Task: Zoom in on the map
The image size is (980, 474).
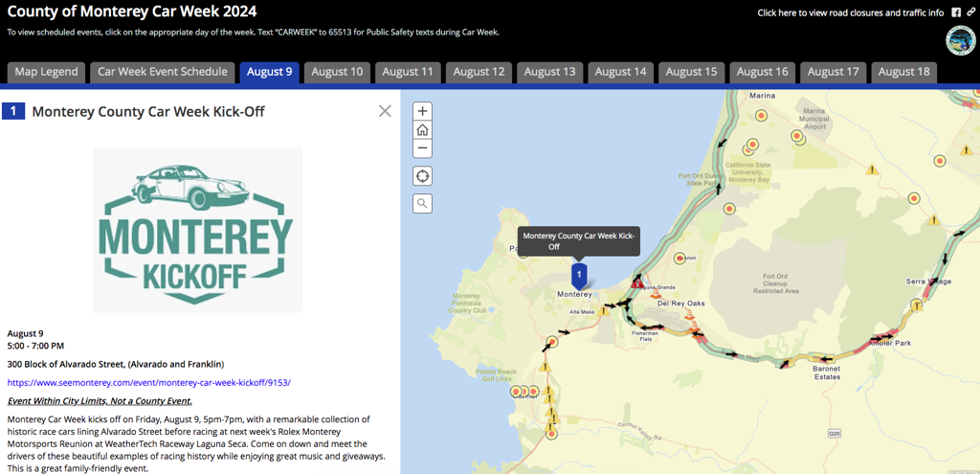Action: click(422, 111)
